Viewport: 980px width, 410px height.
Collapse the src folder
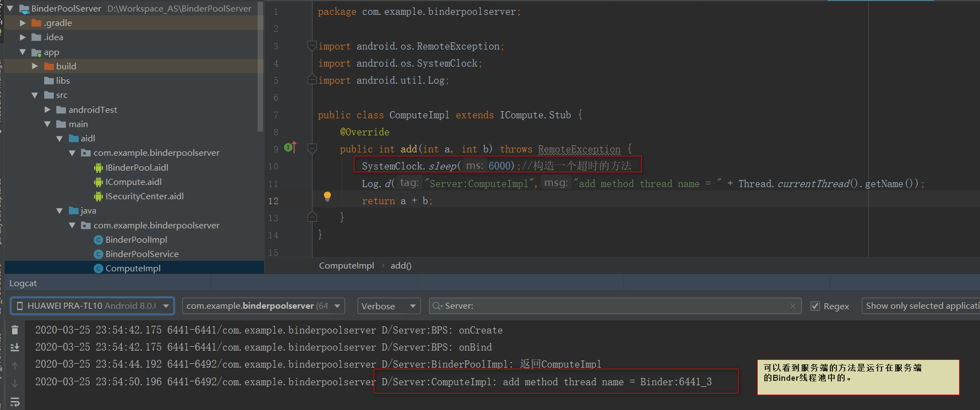(x=35, y=95)
